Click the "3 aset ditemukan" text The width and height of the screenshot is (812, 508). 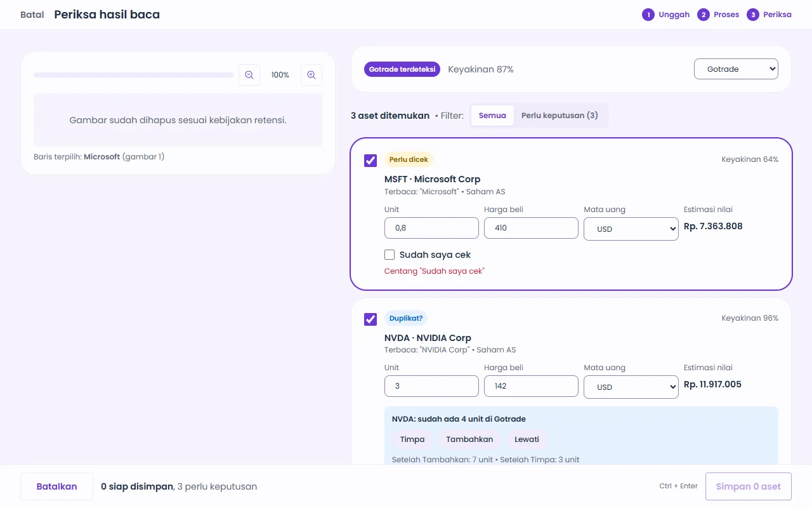point(390,116)
